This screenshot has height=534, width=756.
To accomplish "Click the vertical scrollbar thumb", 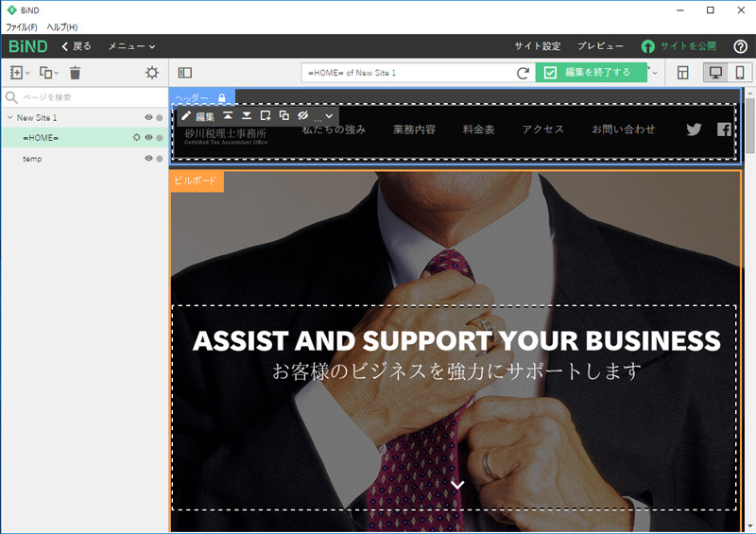I will coord(749,126).
